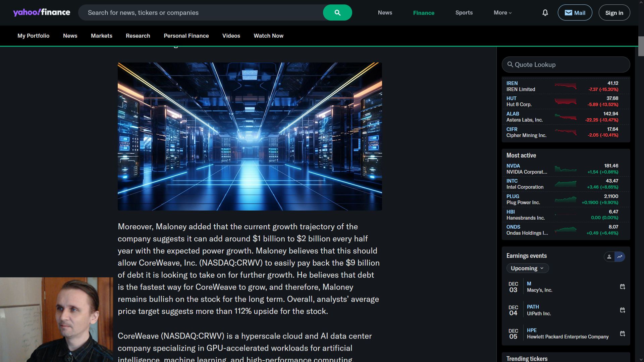Image resolution: width=644 pixels, height=362 pixels.
Task: Click the Cipher Mining sparkline chart
Action: tap(566, 132)
